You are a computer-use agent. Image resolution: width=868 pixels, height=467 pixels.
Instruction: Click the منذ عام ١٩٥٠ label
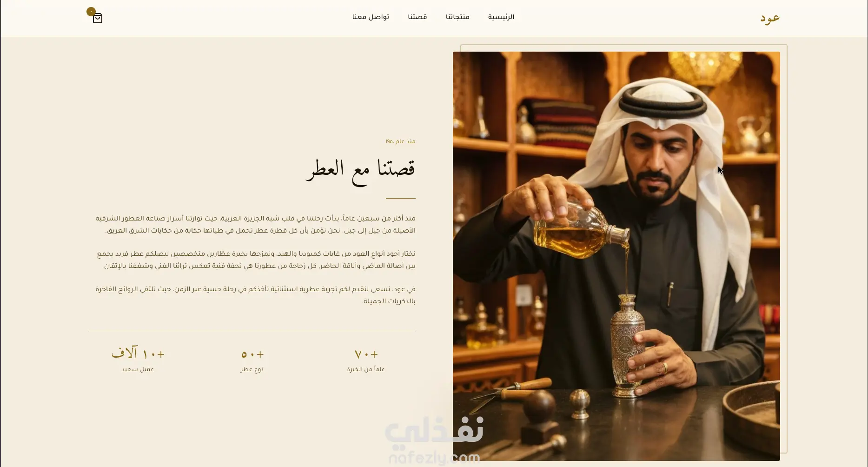click(x=400, y=141)
